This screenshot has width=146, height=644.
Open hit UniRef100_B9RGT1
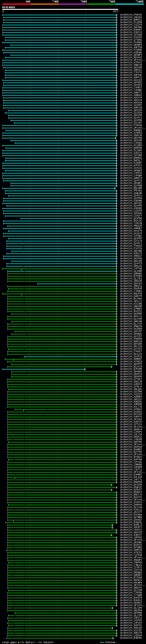pos(131,20)
